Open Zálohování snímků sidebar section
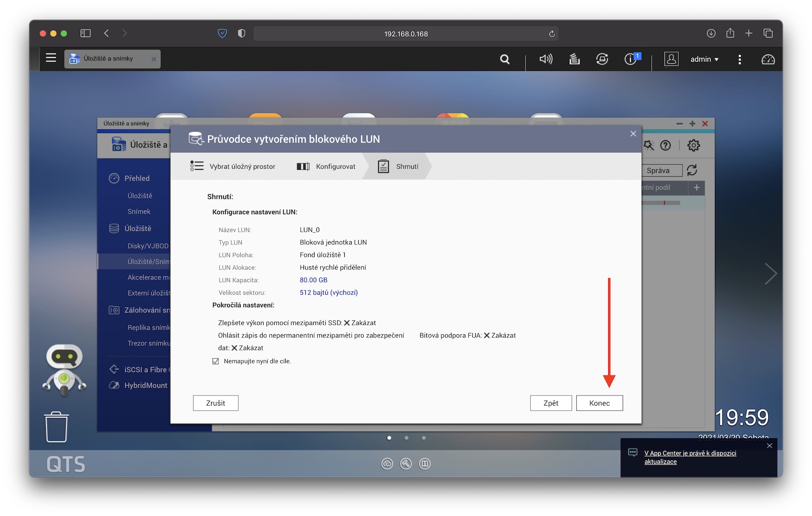 point(139,310)
